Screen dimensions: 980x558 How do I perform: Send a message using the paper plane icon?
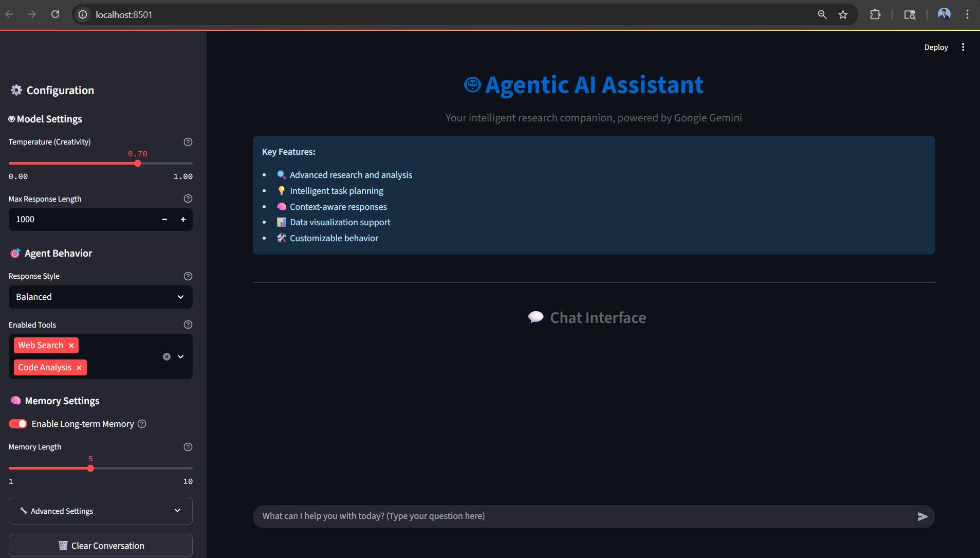pyautogui.click(x=922, y=516)
